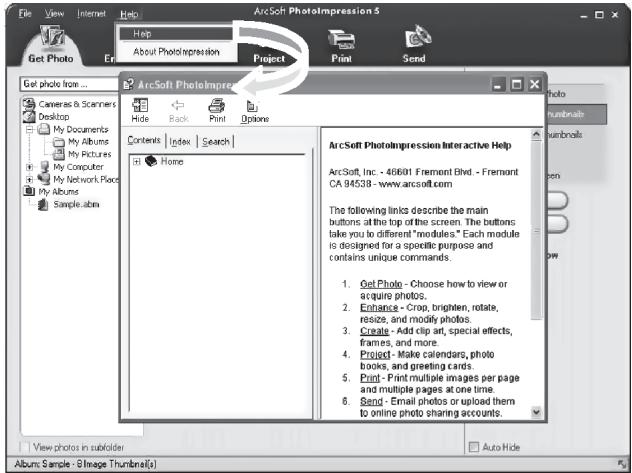
Task: Expand the My Network Places node
Action: pyautogui.click(x=29, y=179)
